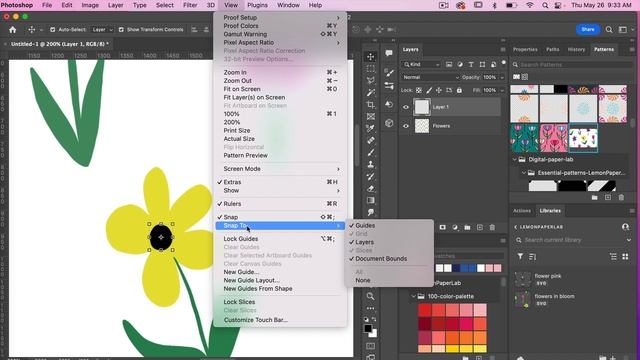Open Auto-Select Layer dropdown
640x360 pixels.
click(102, 29)
